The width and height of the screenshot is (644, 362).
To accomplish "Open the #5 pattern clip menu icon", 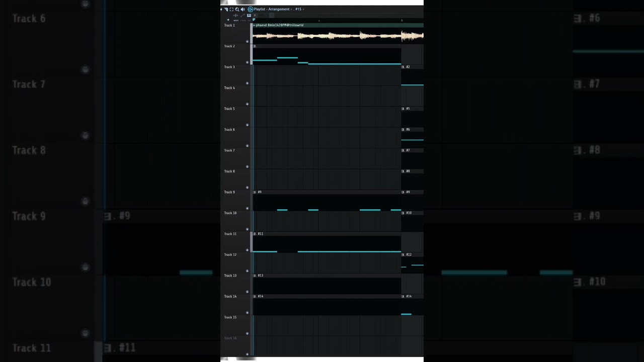I will click(x=403, y=109).
